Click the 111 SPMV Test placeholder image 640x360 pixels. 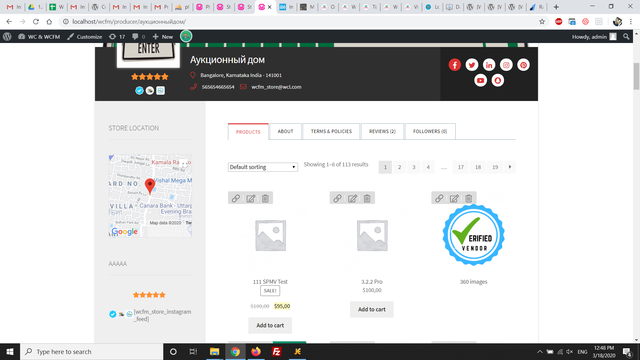[270, 236]
